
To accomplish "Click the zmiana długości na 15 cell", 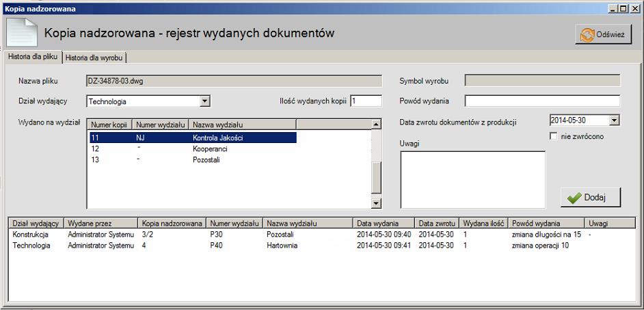I will coord(546,234).
